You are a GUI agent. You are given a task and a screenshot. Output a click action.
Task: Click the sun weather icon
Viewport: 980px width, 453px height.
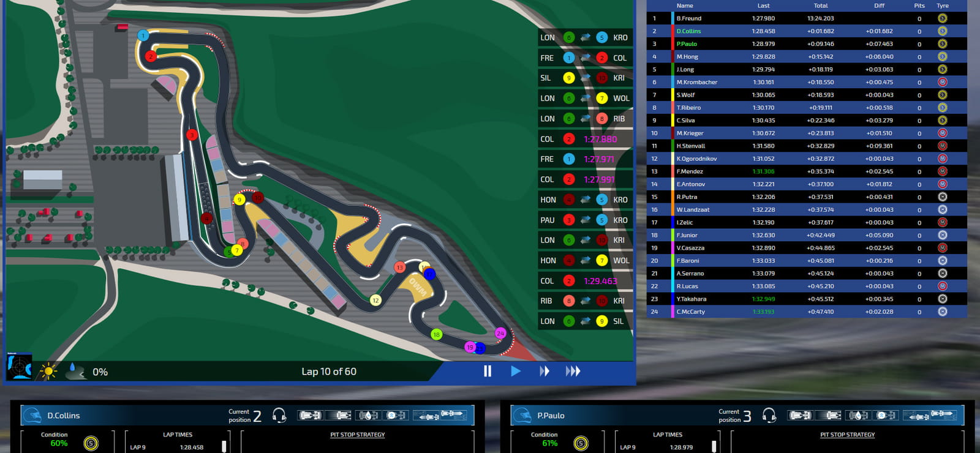point(48,371)
